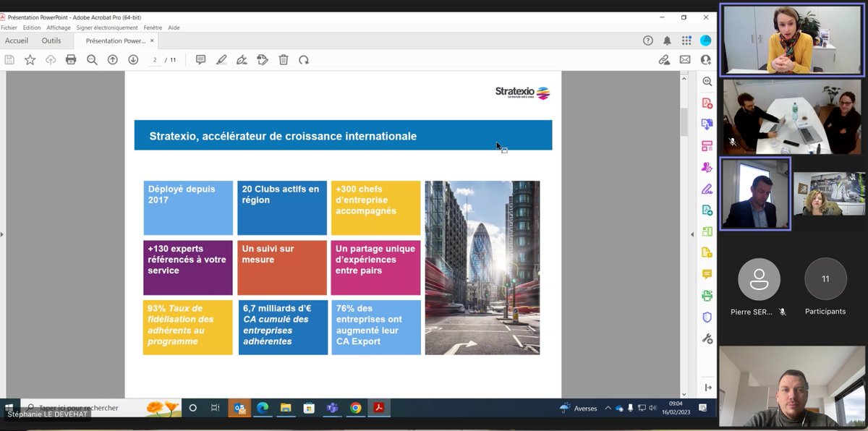Go to next page arrow
This screenshot has width=868, height=431.
tap(133, 60)
